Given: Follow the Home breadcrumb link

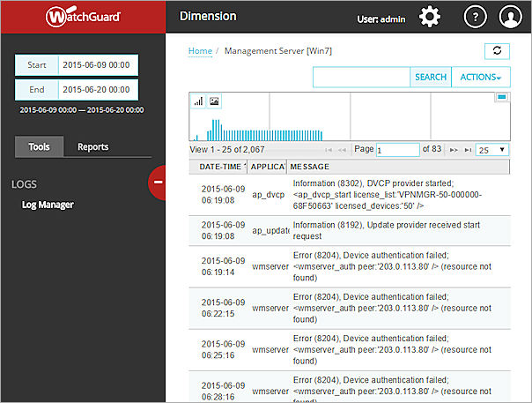Looking at the screenshot, I should click(200, 51).
